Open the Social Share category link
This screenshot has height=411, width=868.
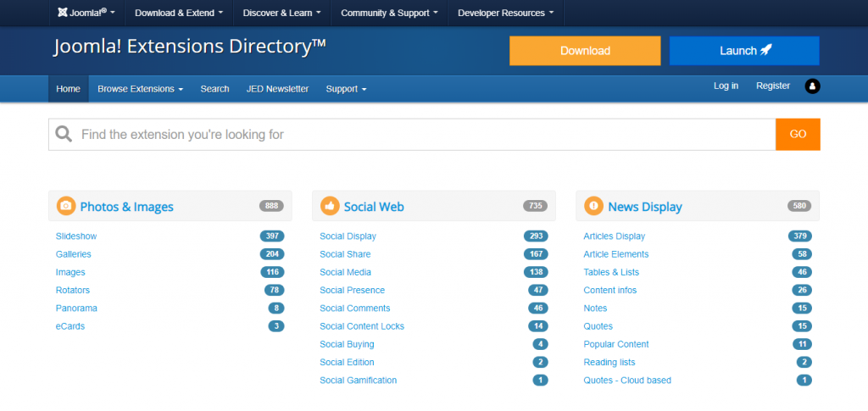coord(345,254)
